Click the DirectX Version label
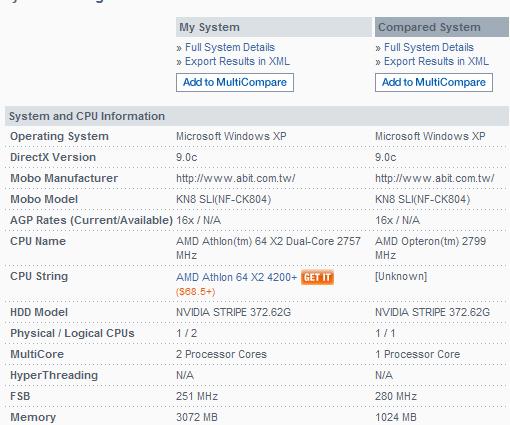510x425 pixels. point(53,157)
